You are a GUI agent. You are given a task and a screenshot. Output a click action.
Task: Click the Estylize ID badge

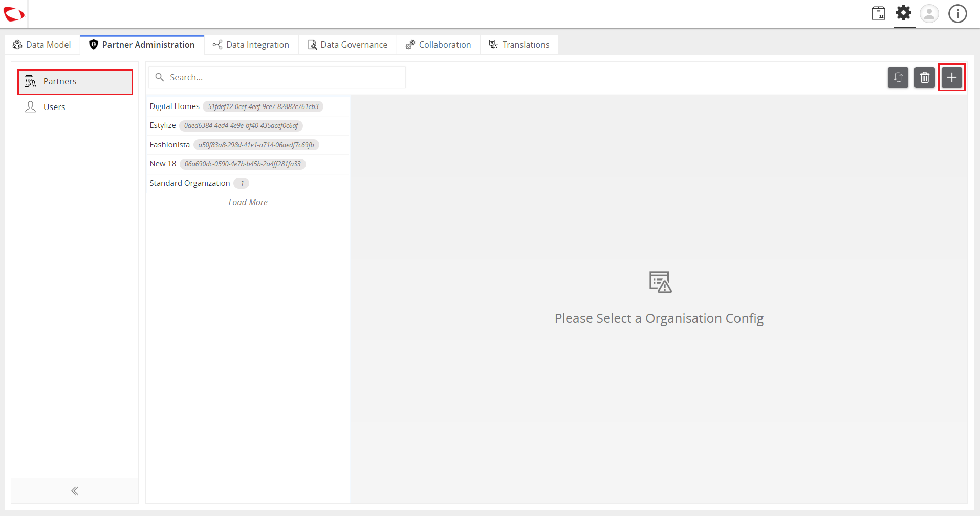click(x=241, y=125)
